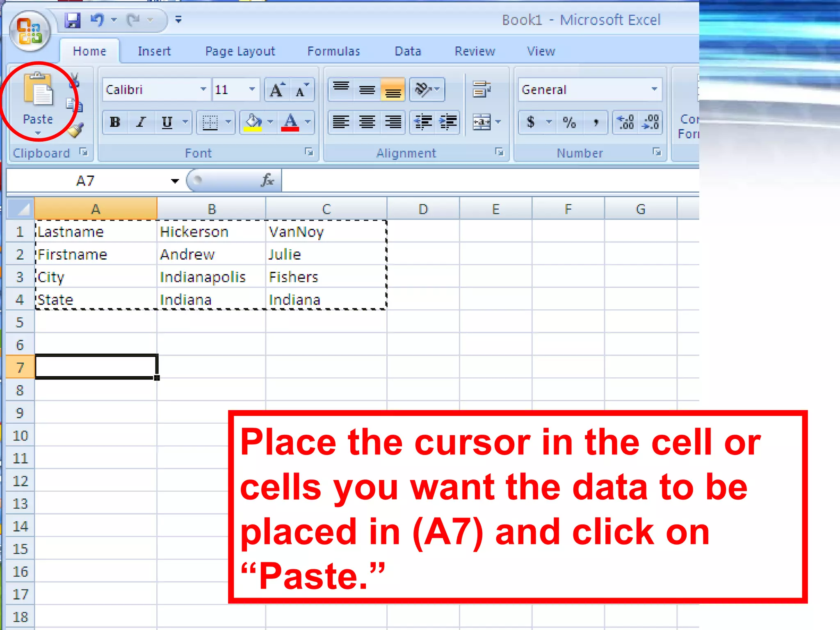Click the Paste clipboard icon
This screenshot has width=840, height=630.
[38, 89]
